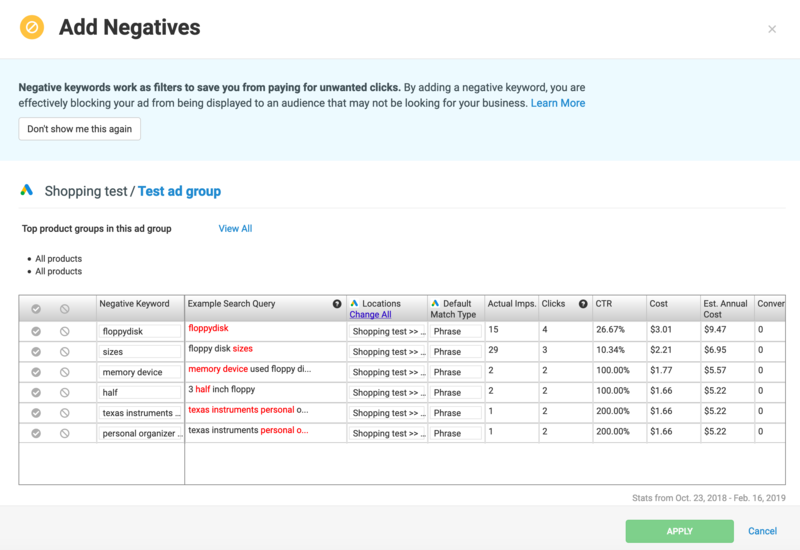Viewport: 800px width, 550px height.
Task: Open Locations dropdown for half row
Action: pyautogui.click(x=388, y=392)
